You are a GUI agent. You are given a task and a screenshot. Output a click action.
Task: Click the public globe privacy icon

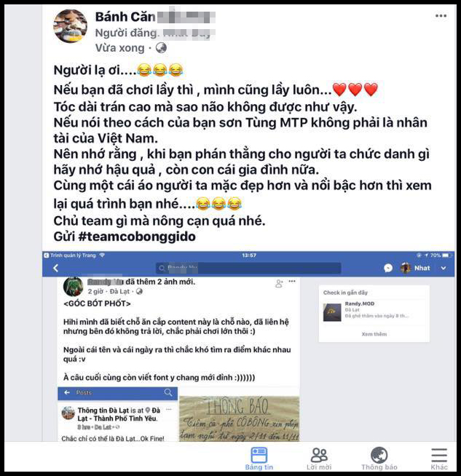tap(161, 47)
